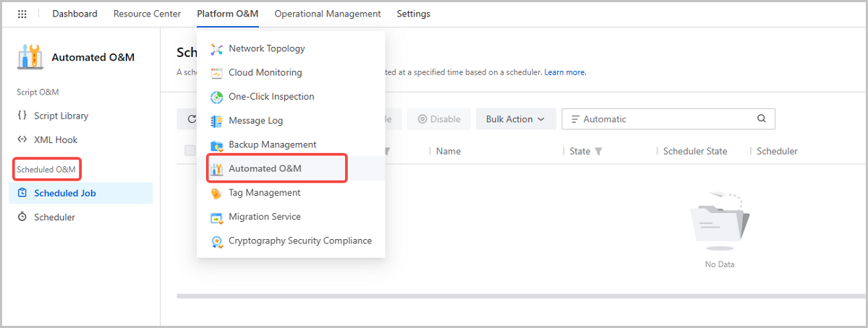868x328 pixels.
Task: Click the Tag Management icon
Action: click(216, 193)
